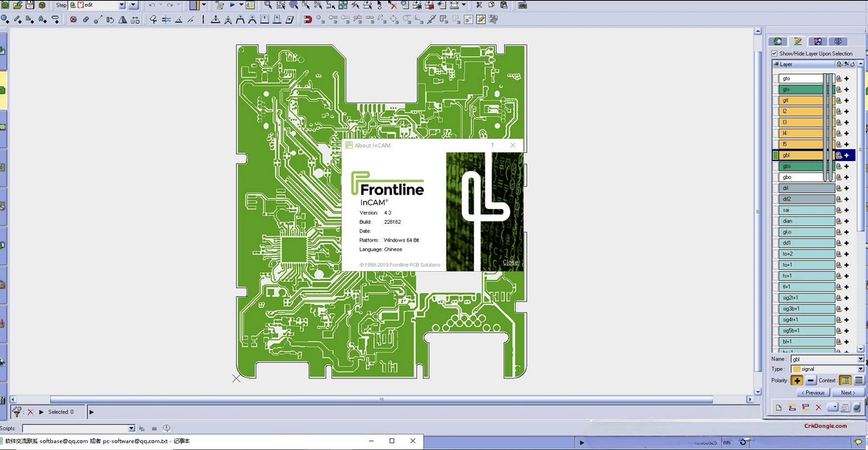Uncheck Show/Hide Layer Upon Selection
This screenshot has width=868, height=450.
[x=774, y=53]
